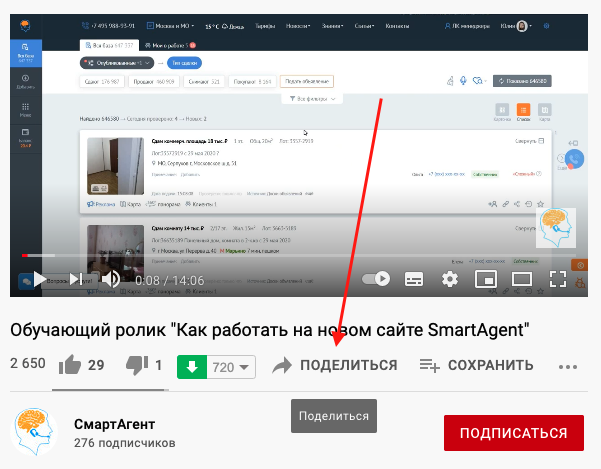Click 2 650 view count

[x=28, y=363]
